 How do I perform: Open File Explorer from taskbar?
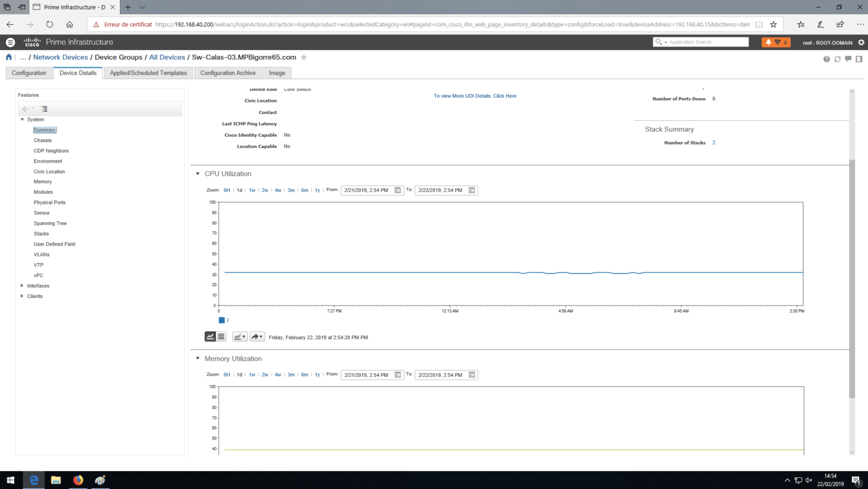click(x=56, y=480)
